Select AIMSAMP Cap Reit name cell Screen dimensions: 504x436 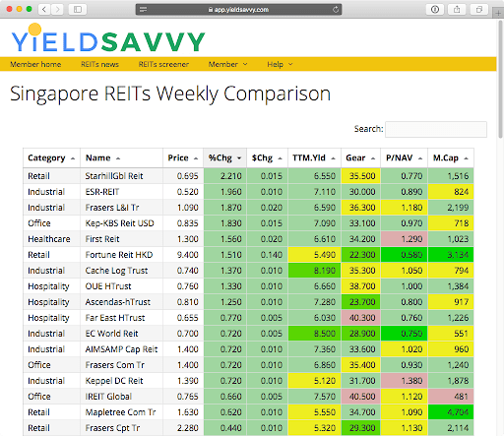[x=121, y=349]
